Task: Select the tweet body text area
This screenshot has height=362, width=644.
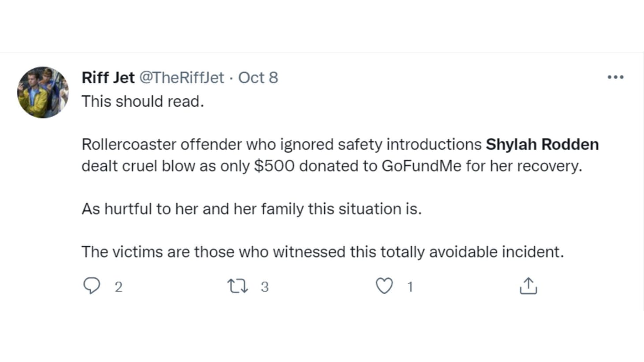Action: [309, 176]
